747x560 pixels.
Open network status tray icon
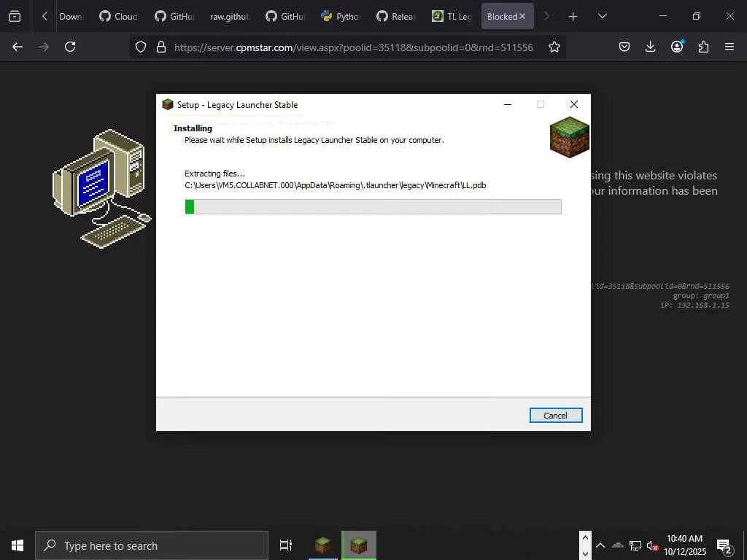(x=635, y=545)
